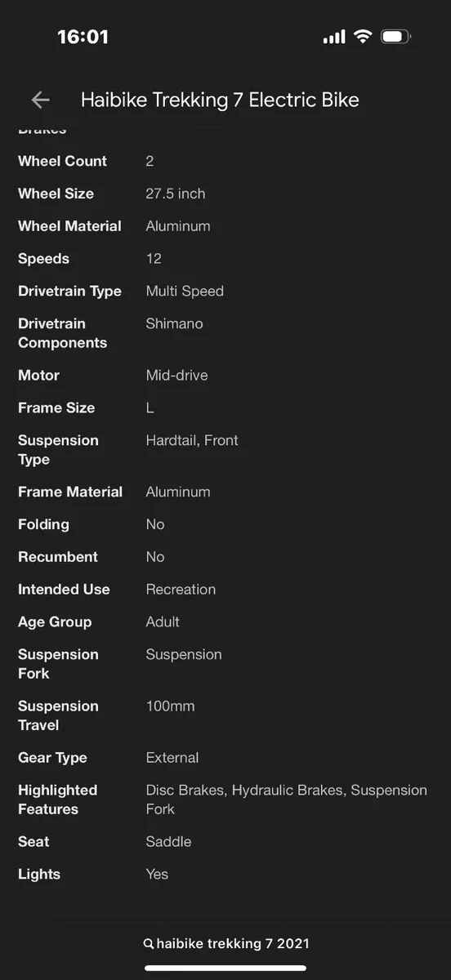The height and width of the screenshot is (980, 451).
Task: Select the Lights Yes value
Action: pos(157,875)
